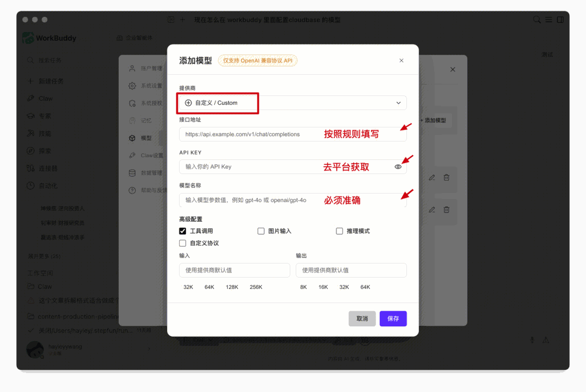Image resolution: width=586 pixels, height=392 pixels.
Task: Click the microphone icon
Action: [532, 340]
